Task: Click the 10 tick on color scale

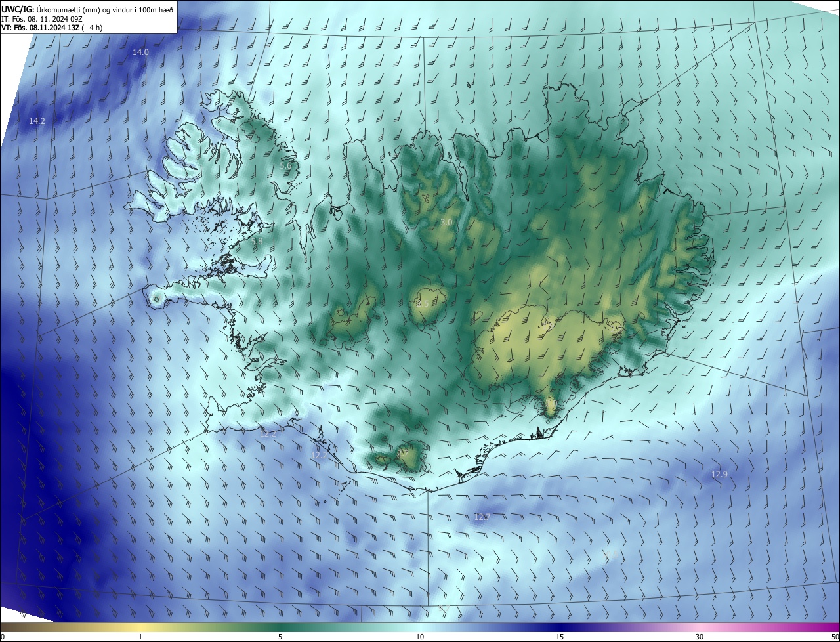Action: tap(420, 637)
